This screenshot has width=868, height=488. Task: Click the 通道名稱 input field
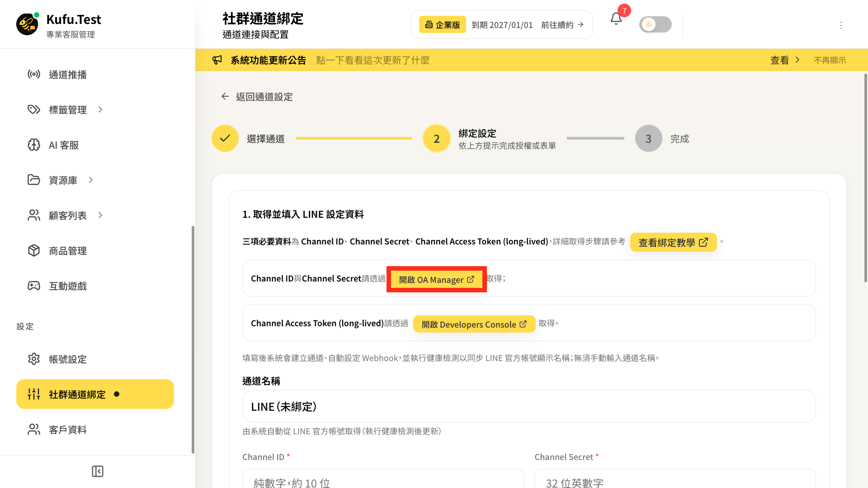(529, 406)
